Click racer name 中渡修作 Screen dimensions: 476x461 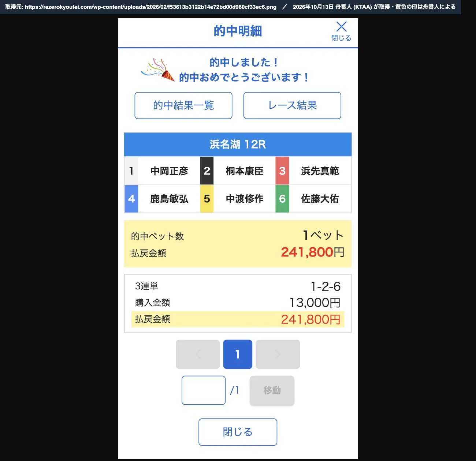tap(245, 199)
